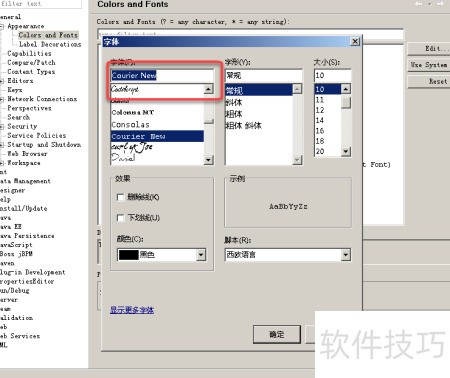Click the font size input field
Image resolution: width=450 pixels, height=378 pixels.
tap(332, 75)
